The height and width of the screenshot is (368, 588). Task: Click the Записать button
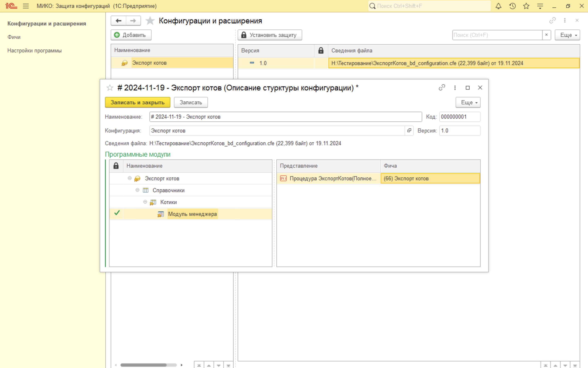coord(191,102)
